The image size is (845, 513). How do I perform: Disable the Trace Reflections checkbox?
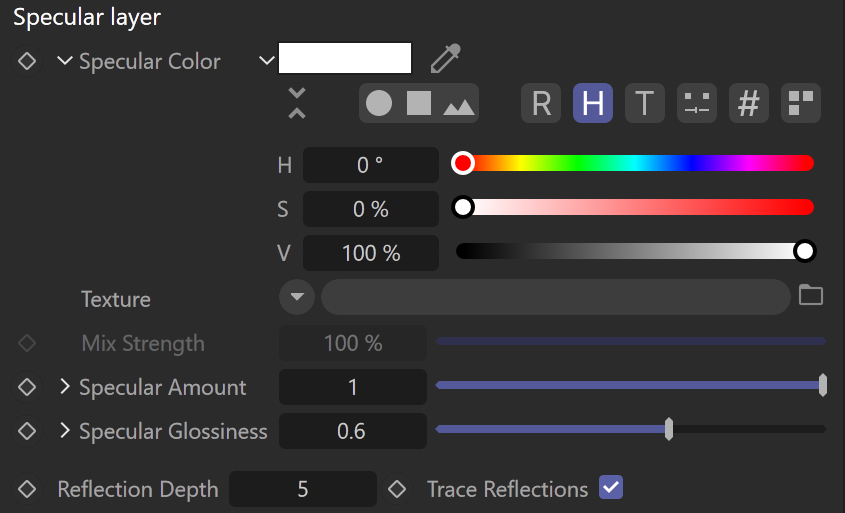[611, 488]
